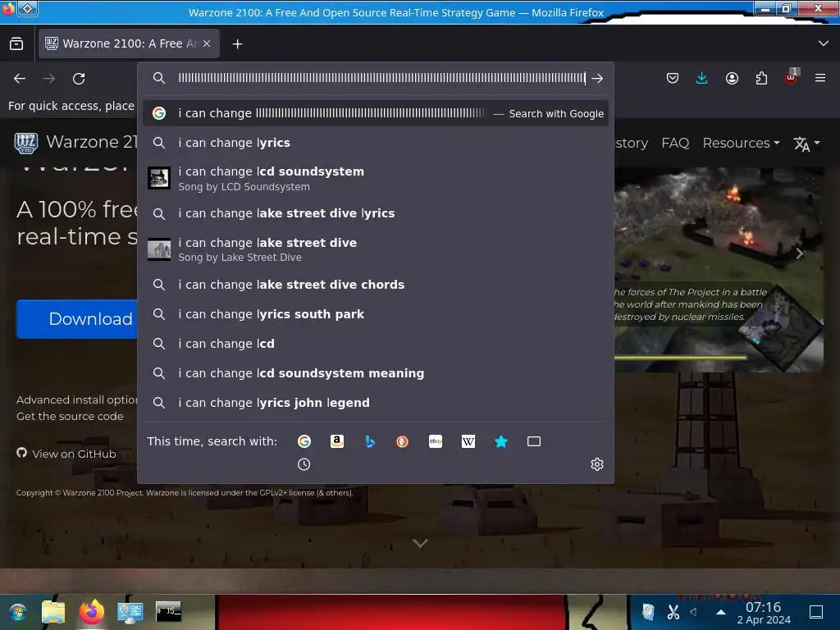
Task: Click LCD Soundsystem album thumbnail
Action: 159,178
